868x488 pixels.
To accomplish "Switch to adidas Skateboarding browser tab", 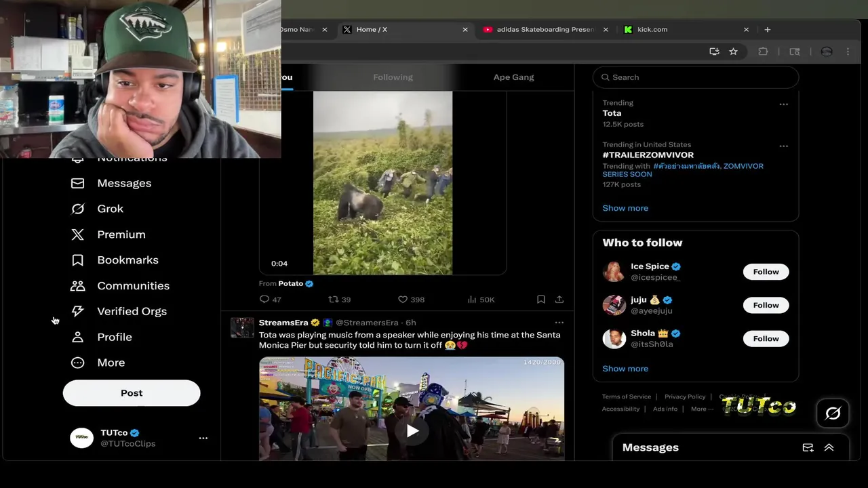I will pyautogui.click(x=545, y=29).
